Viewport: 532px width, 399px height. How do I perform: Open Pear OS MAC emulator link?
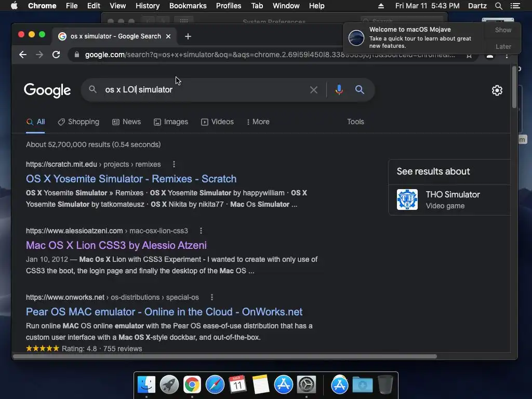click(x=164, y=312)
